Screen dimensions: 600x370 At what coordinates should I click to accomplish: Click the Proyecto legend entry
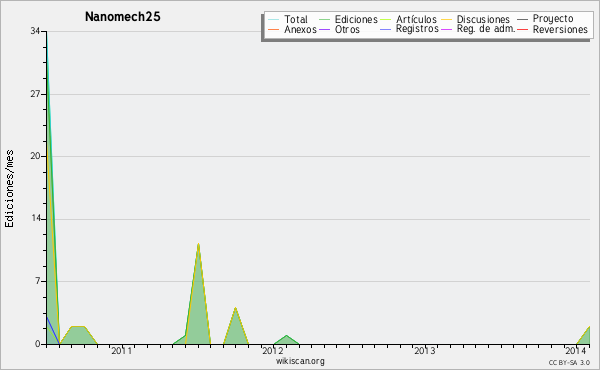[x=553, y=19]
